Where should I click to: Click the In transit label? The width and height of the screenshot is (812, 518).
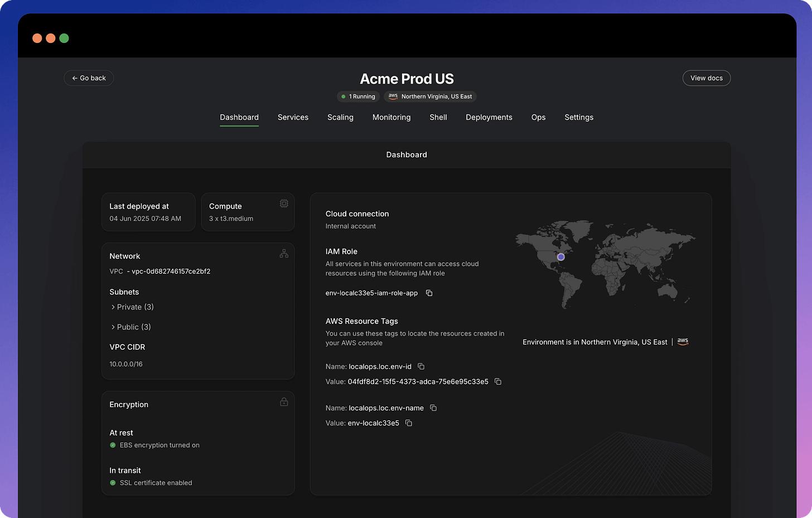point(125,471)
